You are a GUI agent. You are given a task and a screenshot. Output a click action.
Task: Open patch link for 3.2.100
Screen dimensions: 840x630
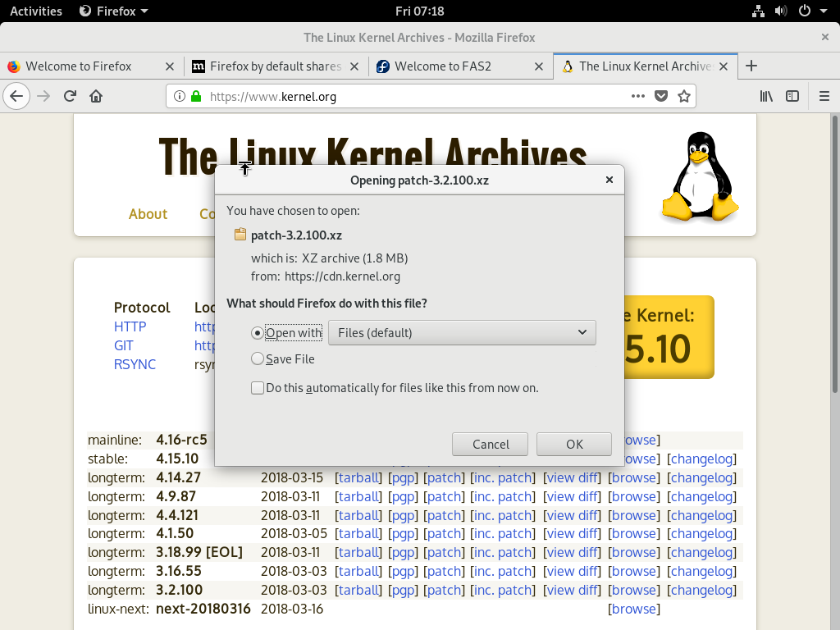click(444, 590)
